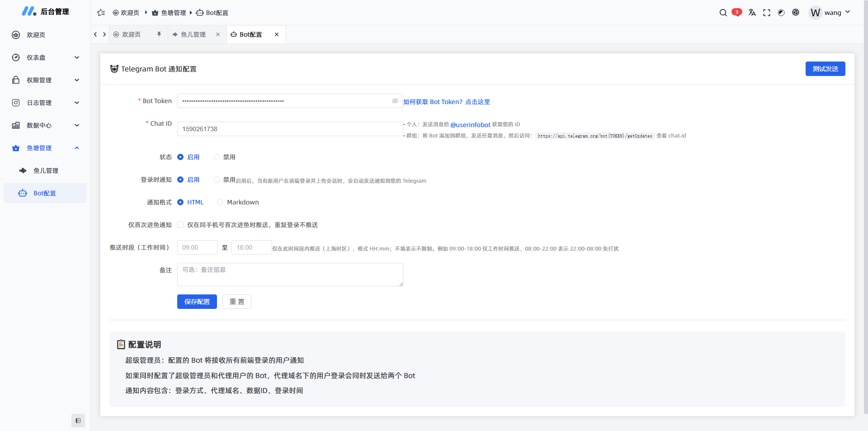Click the menu fold icon beside breadcrumb
The height and width of the screenshot is (431, 868).
101,13
